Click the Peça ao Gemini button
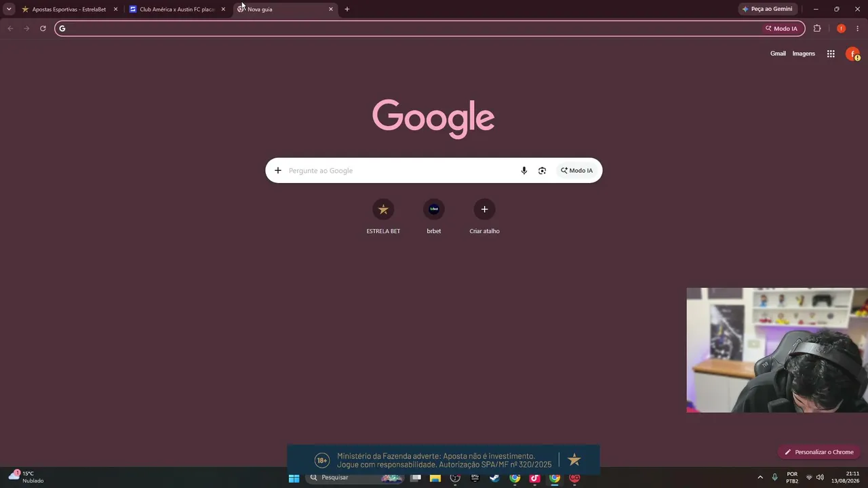The image size is (868, 488). 767,9
